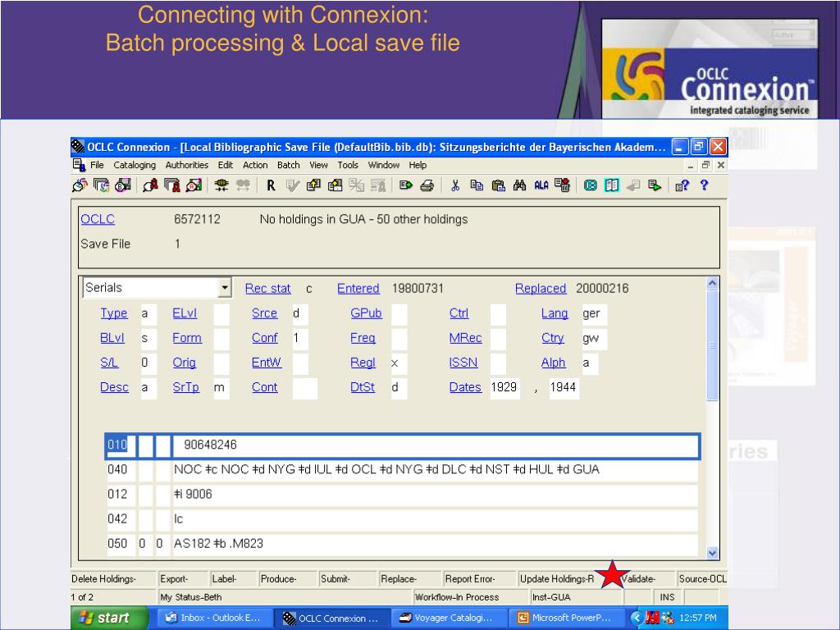Click the Produce and Update Holdings icon
The width and height of the screenshot is (840, 630).
pyautogui.click(x=335, y=185)
